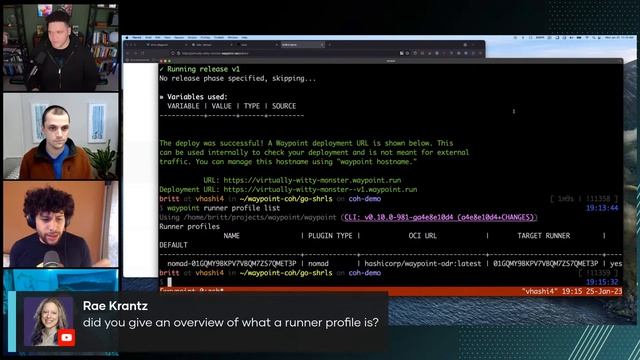Select the top webcam feed of man in black hoodie

(61, 47)
